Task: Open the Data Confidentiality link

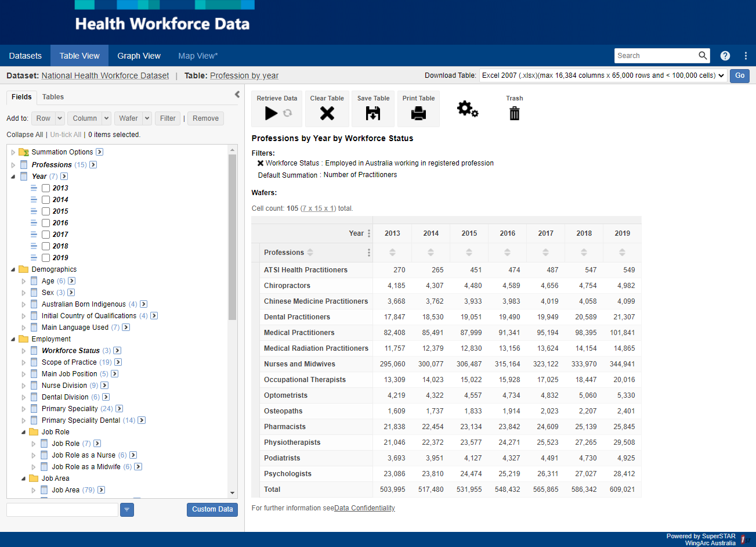Action: point(364,508)
